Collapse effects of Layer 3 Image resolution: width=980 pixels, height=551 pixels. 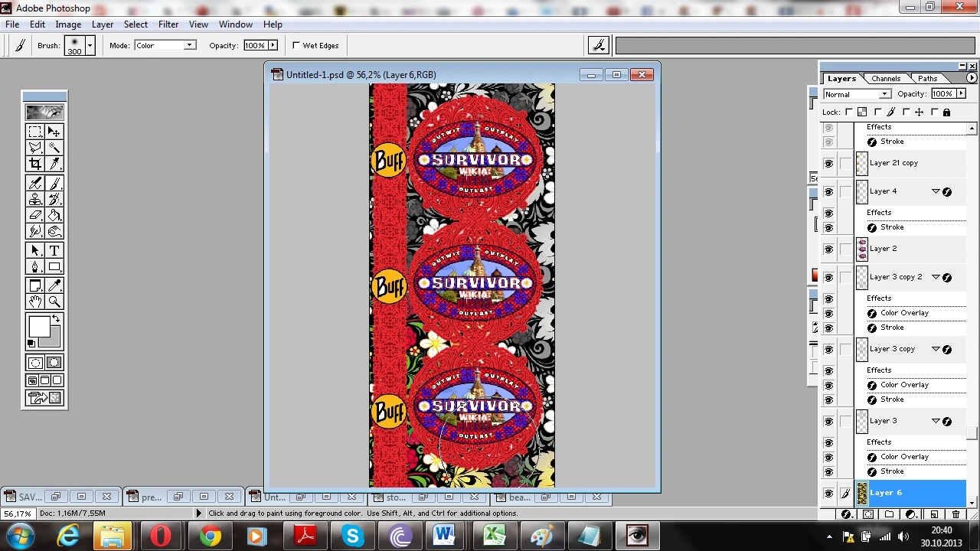pyautogui.click(x=936, y=421)
